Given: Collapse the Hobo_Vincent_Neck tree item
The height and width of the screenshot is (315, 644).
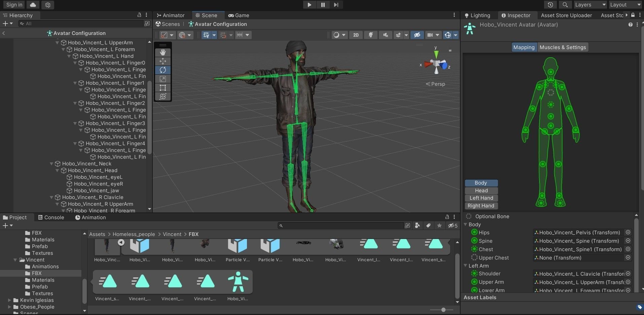Looking at the screenshot, I should click(51, 164).
